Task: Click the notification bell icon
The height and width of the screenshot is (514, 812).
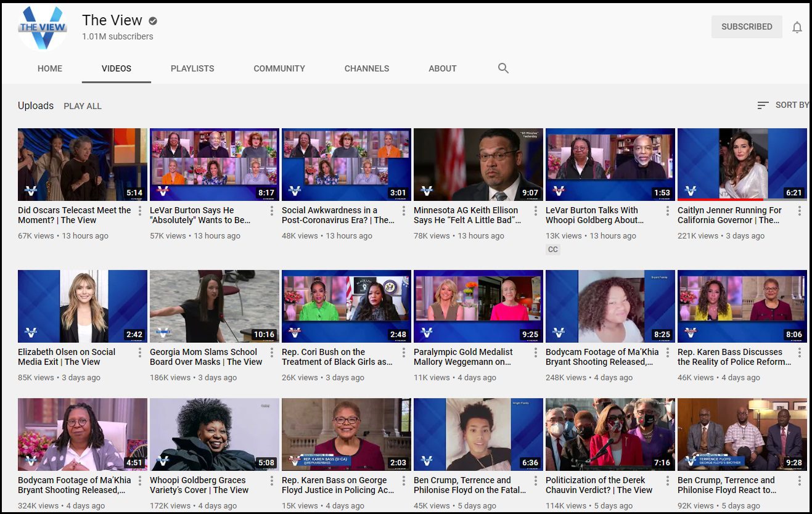Action: pos(797,27)
